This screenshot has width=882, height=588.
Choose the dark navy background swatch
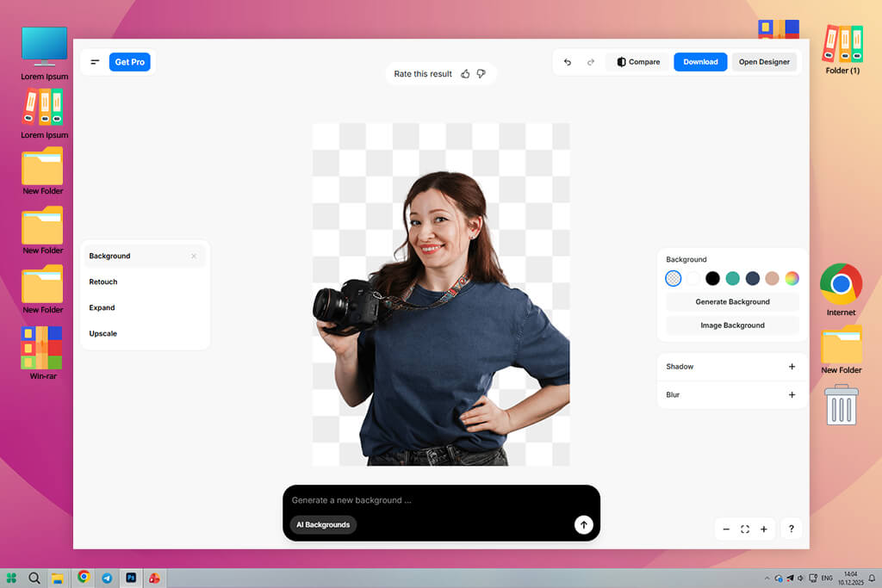[x=753, y=278]
